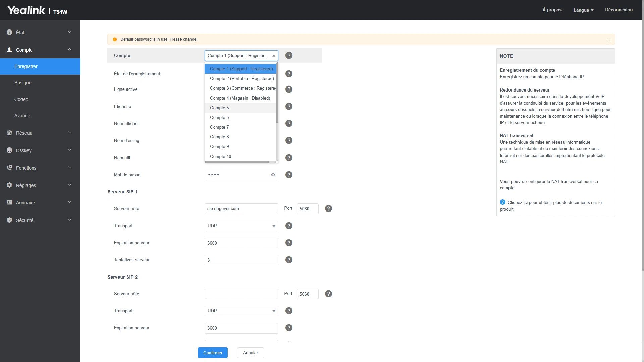
Task: Click the help icon beside Mot de passe
Action: coord(289,175)
